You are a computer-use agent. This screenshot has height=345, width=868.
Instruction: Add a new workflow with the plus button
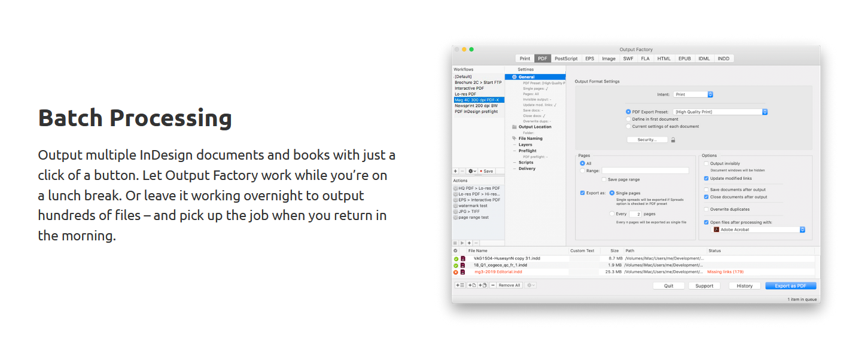455,171
